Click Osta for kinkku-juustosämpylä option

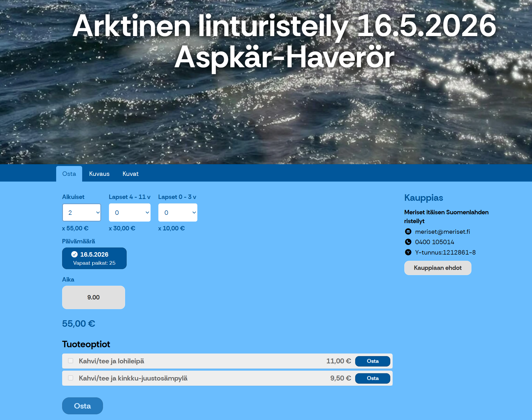point(373,378)
